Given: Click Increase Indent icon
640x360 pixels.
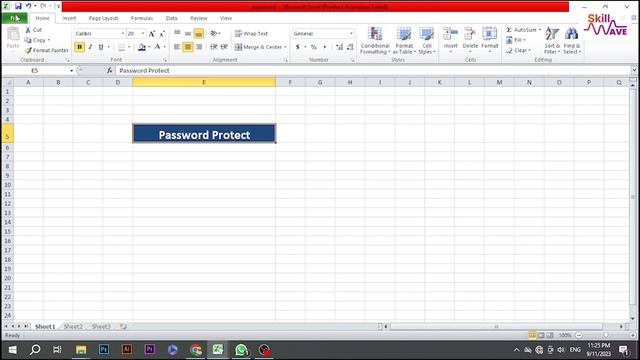Looking at the screenshot, I should click(224, 47).
